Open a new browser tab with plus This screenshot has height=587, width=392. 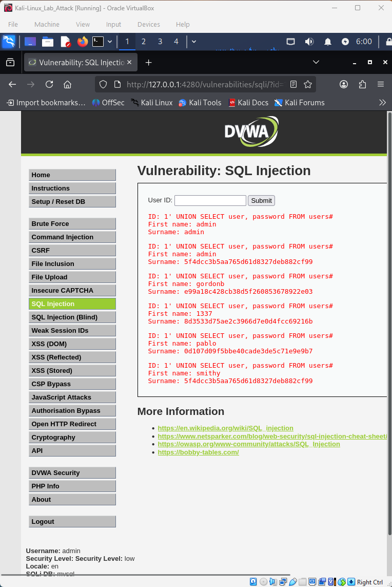click(148, 63)
